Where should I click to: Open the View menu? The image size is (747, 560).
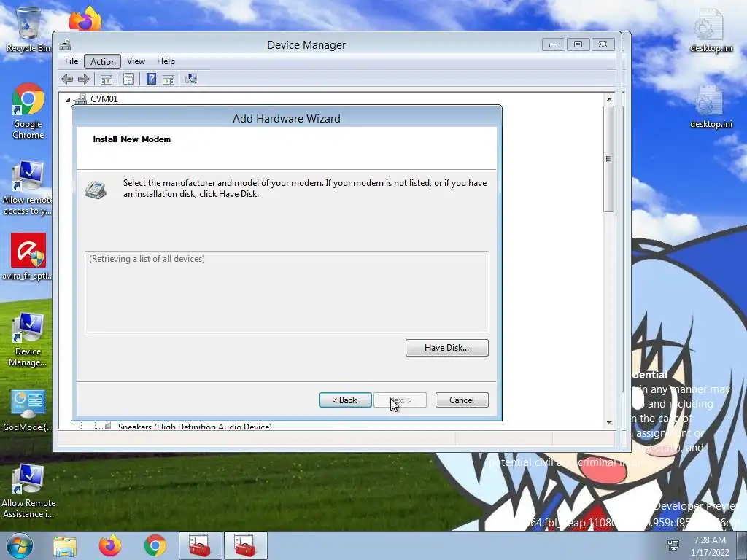pos(136,61)
